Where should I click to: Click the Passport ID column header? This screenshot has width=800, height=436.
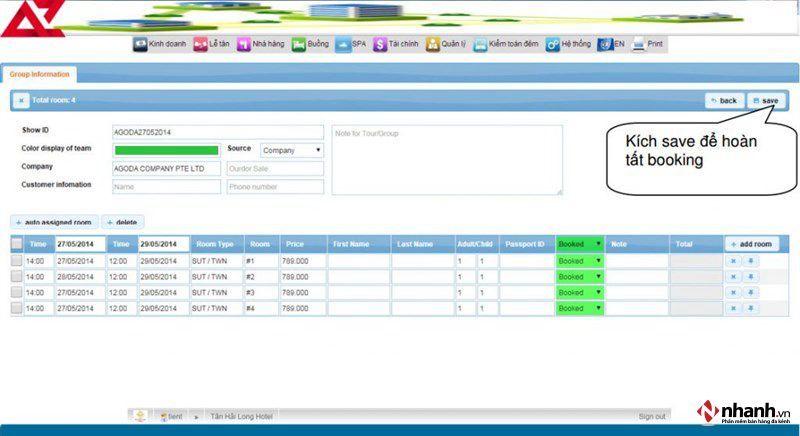[525, 244]
